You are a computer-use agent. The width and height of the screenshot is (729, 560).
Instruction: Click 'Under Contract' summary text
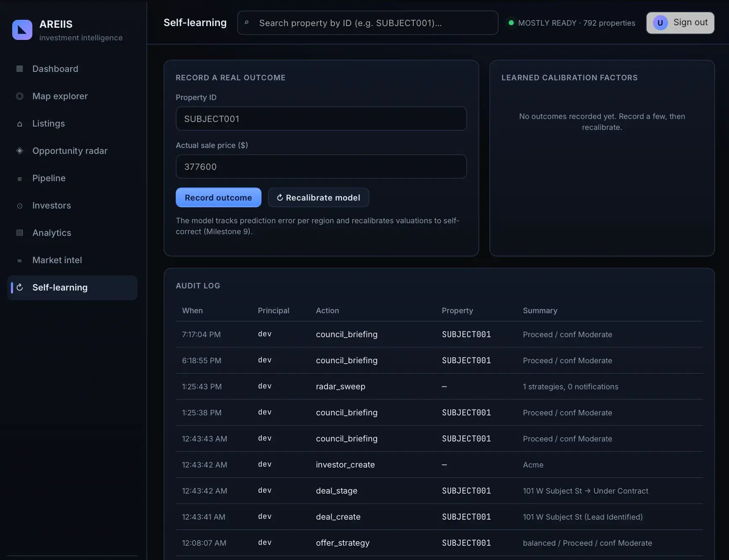pos(621,491)
